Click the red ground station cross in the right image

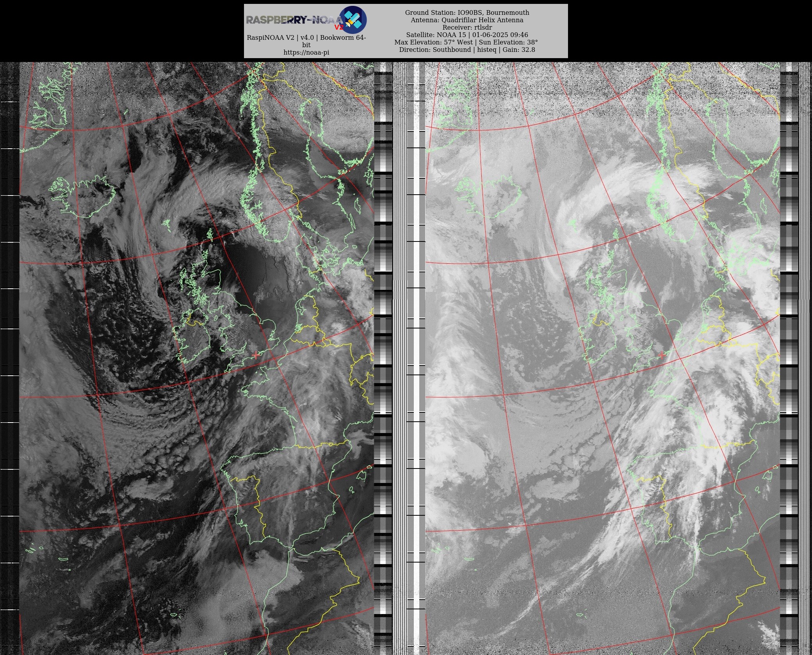(x=662, y=355)
